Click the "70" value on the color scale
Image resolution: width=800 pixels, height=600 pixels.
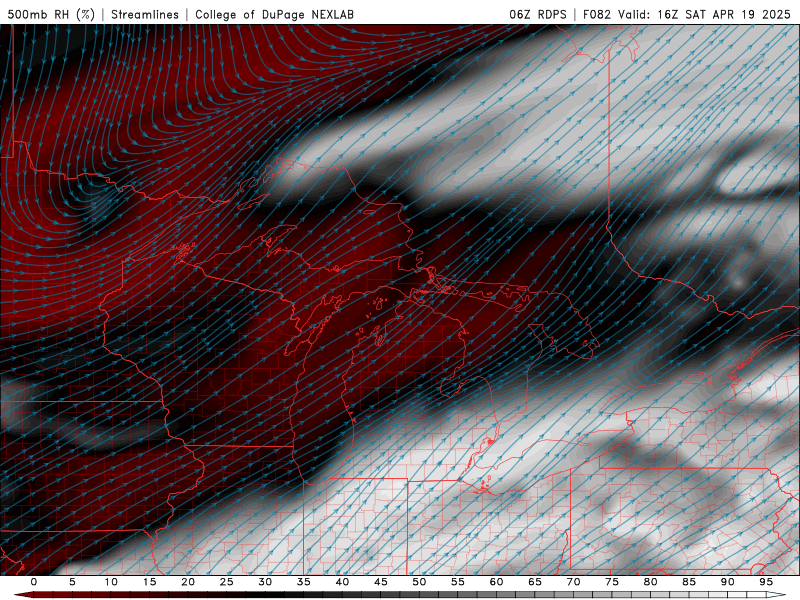point(573,582)
